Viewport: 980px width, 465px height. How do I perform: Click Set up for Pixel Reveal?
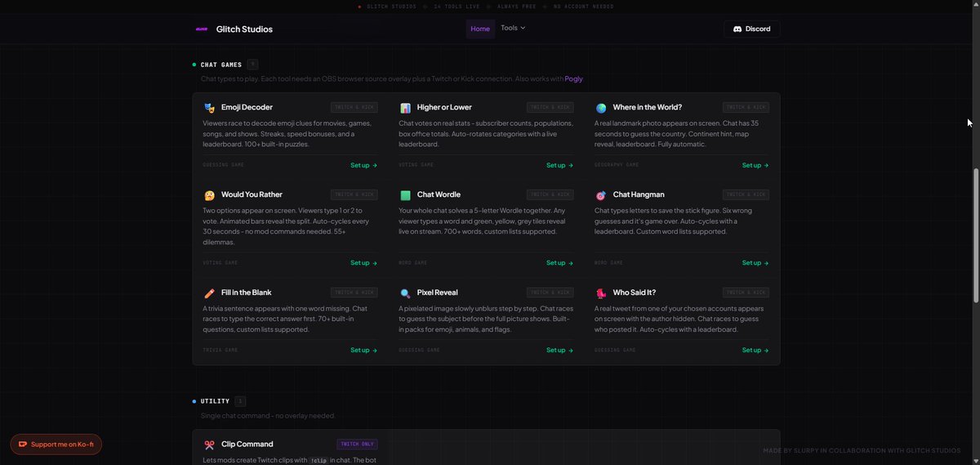pos(559,350)
